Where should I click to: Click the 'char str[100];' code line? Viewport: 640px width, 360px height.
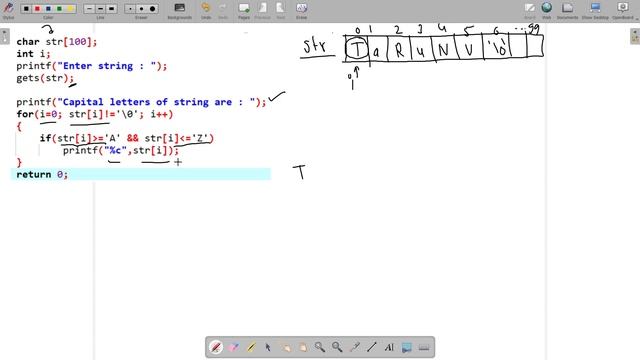pos(57,42)
